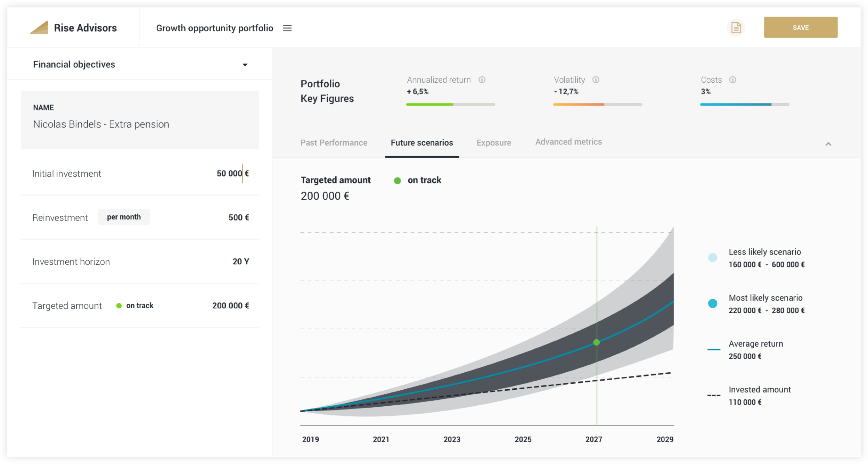Expand the Financial objectives dropdown

point(245,65)
